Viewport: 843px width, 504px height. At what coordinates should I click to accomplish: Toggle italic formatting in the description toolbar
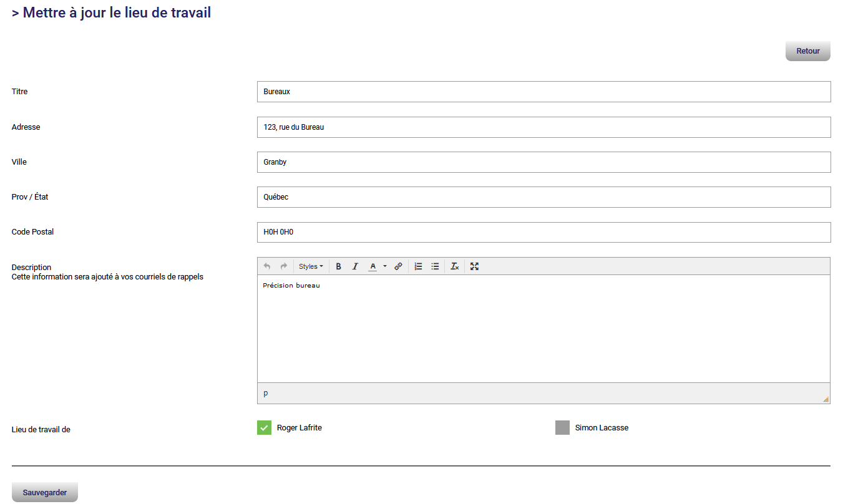(x=355, y=266)
